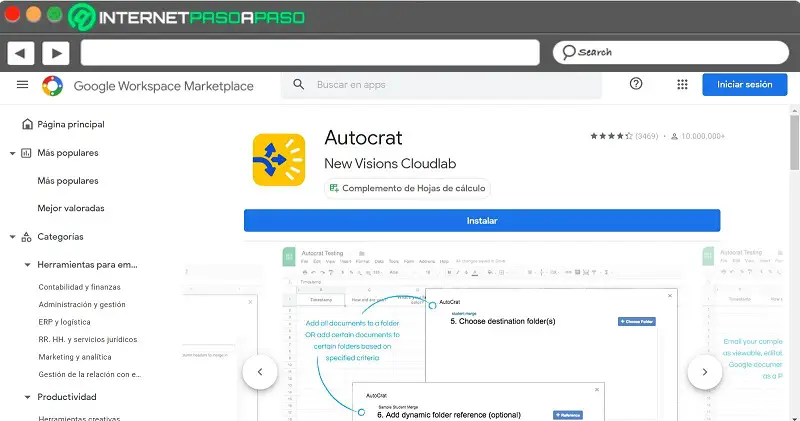Click the yellow minimize window button
The image size is (800, 421).
(34, 14)
